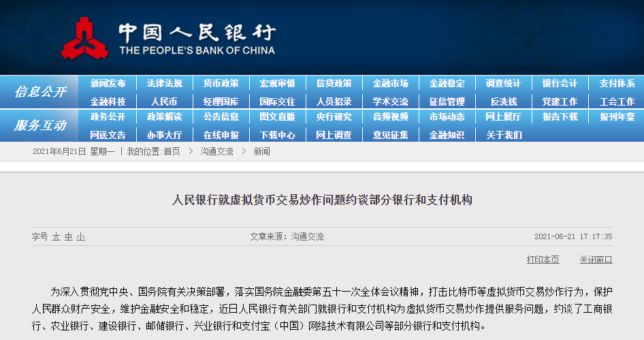The image size is (644, 340).
Task: Click the article title heading
Action: coord(322,200)
